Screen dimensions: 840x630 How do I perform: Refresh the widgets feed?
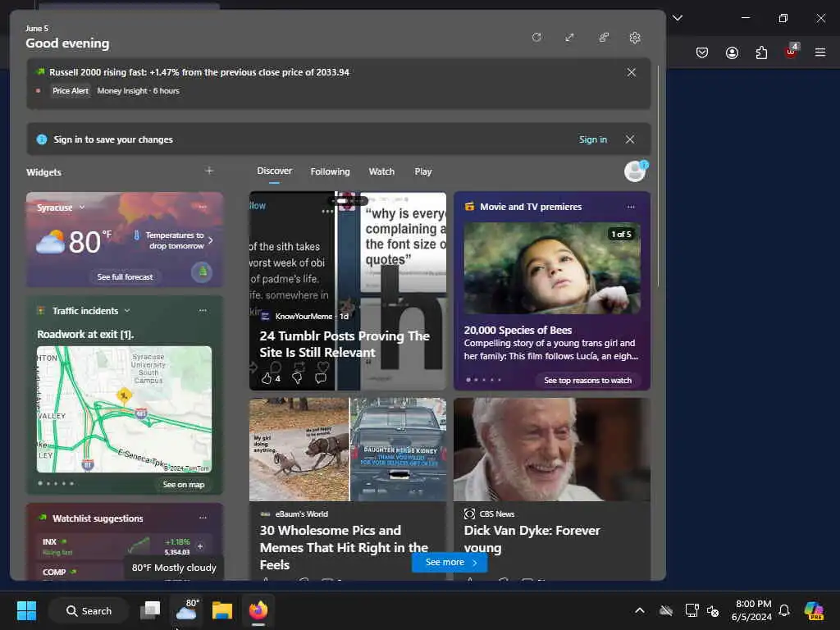pyautogui.click(x=536, y=38)
